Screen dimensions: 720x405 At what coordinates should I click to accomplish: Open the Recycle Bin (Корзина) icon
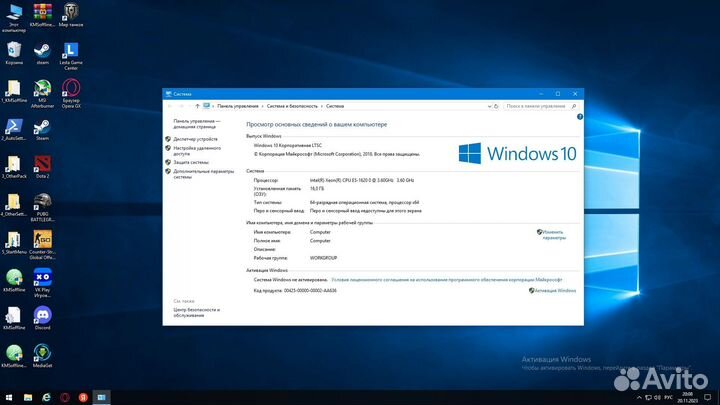(x=14, y=53)
